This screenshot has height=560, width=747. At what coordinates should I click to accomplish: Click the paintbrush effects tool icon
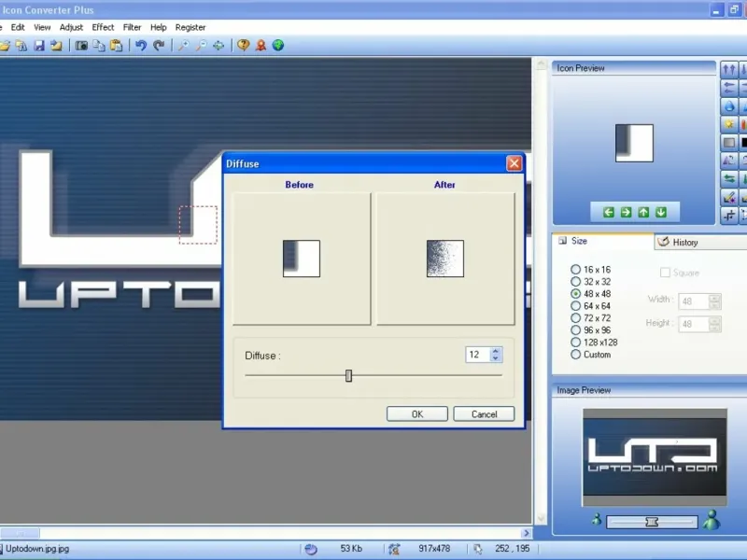(729, 197)
